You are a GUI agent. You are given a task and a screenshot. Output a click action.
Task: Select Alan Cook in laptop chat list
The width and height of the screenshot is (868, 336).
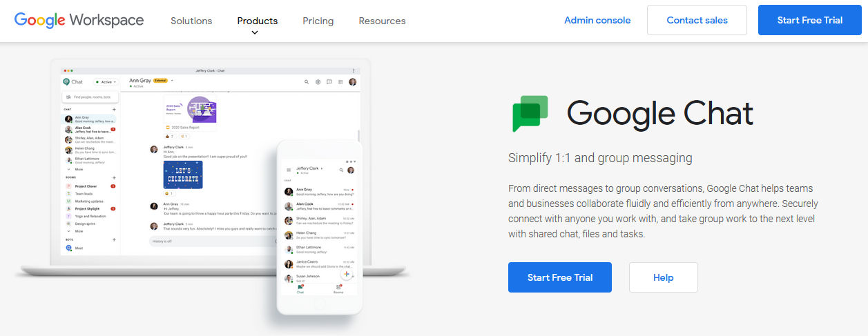coord(90,129)
